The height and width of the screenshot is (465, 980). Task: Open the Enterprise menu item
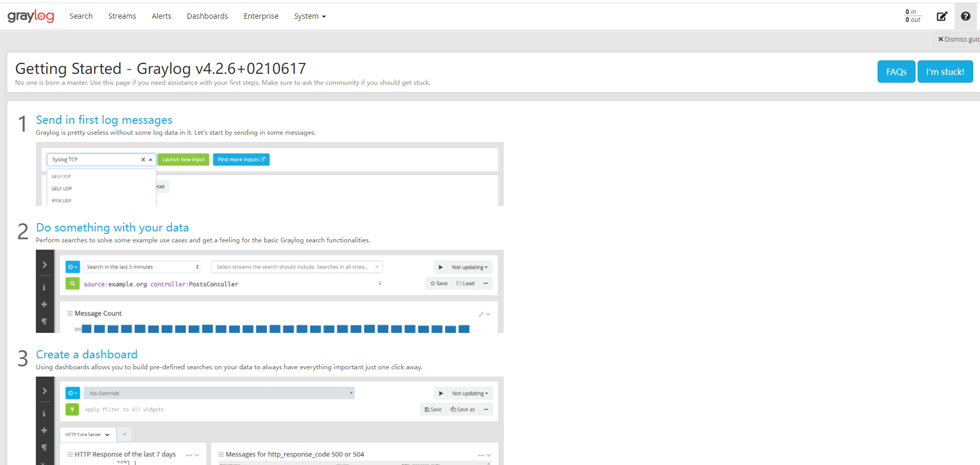(261, 16)
